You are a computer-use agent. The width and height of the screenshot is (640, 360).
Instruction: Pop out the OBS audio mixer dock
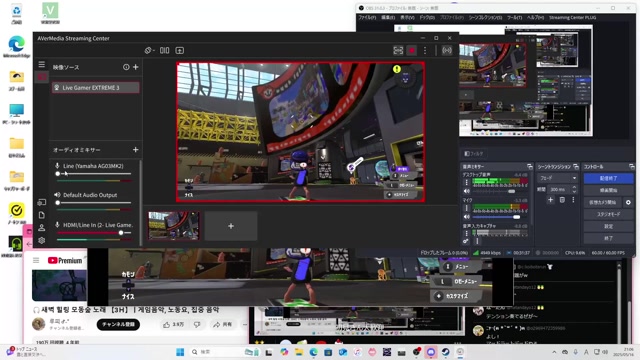529,167
